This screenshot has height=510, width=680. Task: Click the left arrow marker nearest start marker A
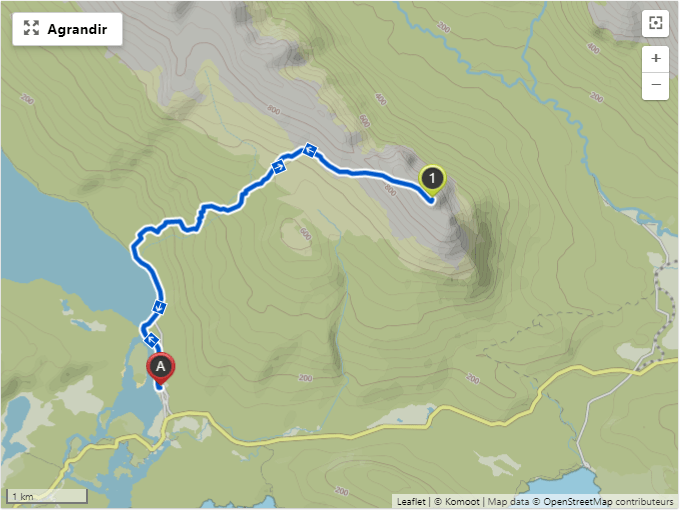(x=151, y=340)
